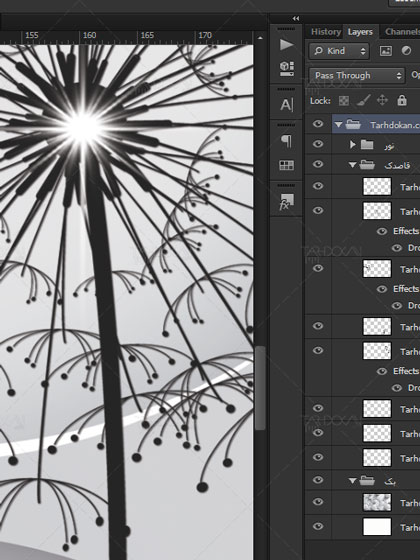This screenshot has width=420, height=560.
Task: Select the بک group folder icon
Action: tap(367, 481)
